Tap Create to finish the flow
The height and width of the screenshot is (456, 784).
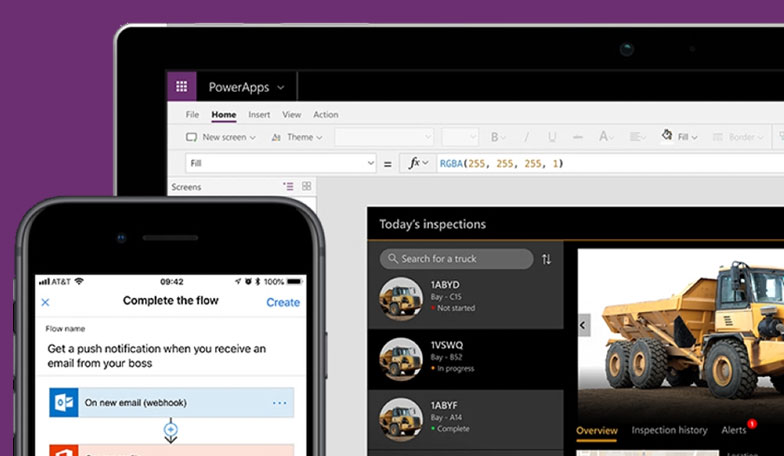282,302
